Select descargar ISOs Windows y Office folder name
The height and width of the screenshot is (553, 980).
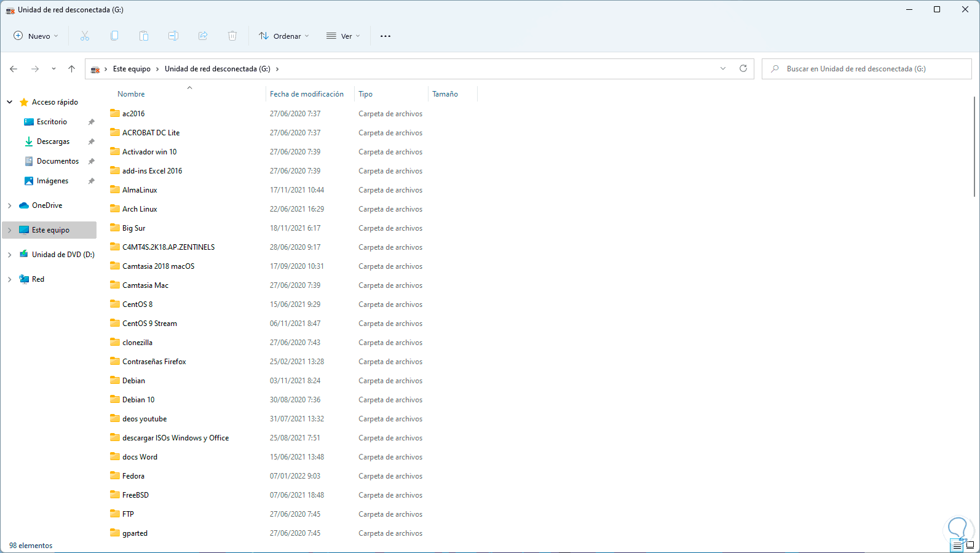click(x=175, y=438)
